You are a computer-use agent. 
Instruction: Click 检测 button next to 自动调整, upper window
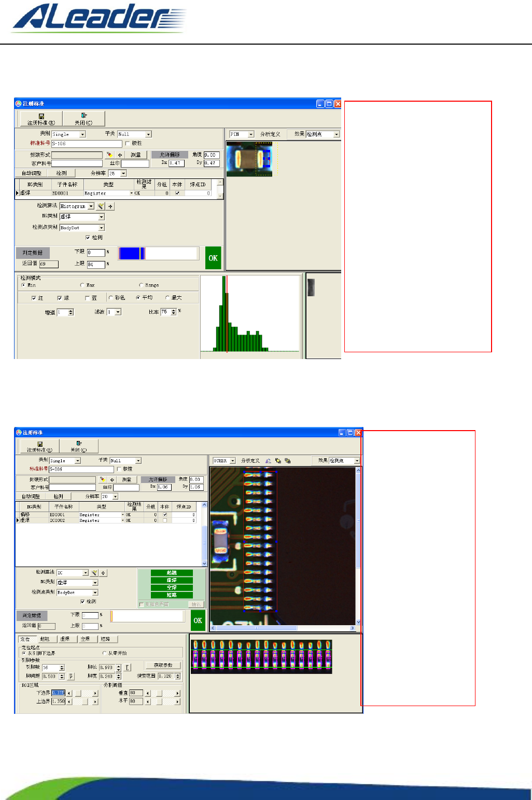[x=61, y=173]
